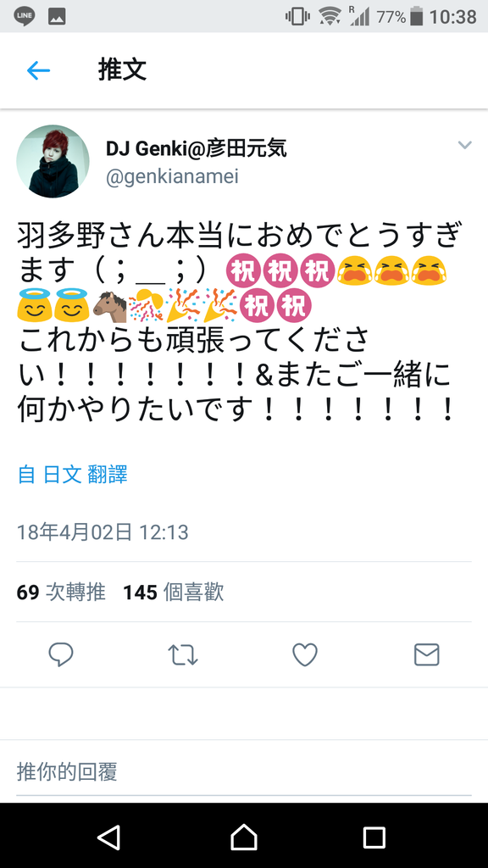The width and height of the screenshot is (488, 868).
Task: View the 69 次轉推 retweets list
Action: (61, 593)
